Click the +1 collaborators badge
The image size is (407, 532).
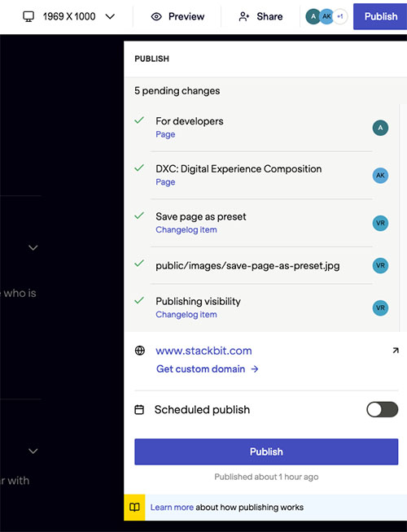pyautogui.click(x=340, y=16)
